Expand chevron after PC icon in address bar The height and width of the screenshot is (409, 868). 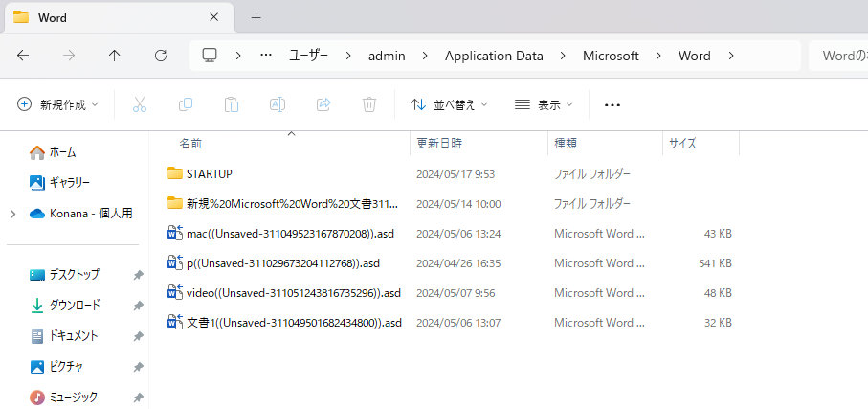click(238, 56)
